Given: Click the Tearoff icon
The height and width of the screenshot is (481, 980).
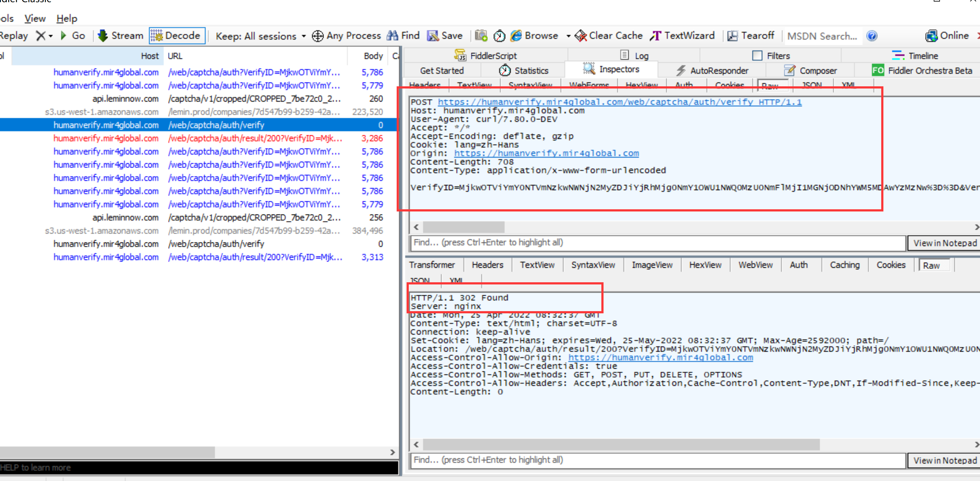Looking at the screenshot, I should (732, 35).
